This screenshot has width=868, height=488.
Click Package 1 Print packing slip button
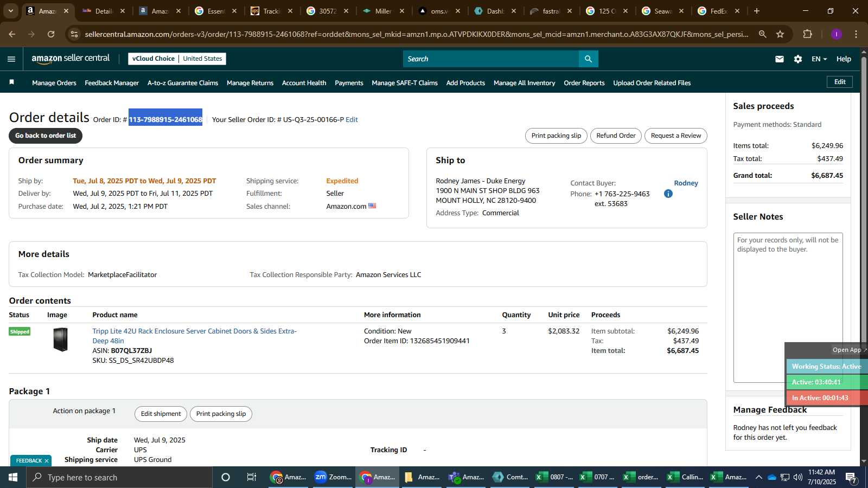[221, 414]
